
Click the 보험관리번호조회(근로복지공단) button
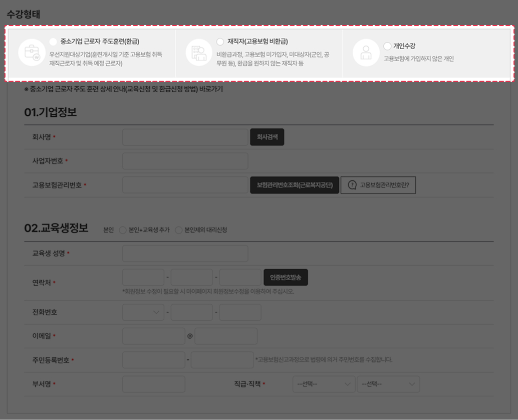click(295, 185)
